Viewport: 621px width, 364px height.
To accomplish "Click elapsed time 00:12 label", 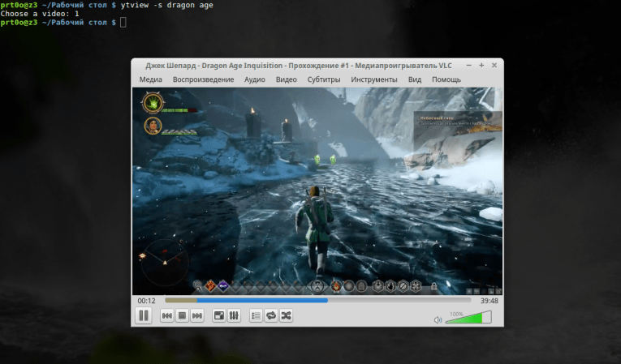I will (146, 301).
